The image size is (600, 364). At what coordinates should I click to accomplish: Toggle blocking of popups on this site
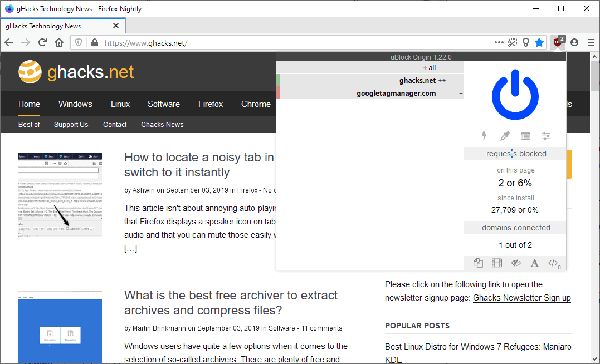click(478, 263)
